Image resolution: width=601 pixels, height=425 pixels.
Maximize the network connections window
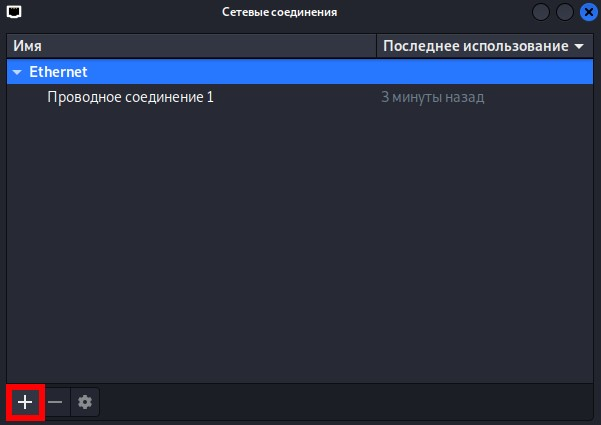tap(565, 12)
